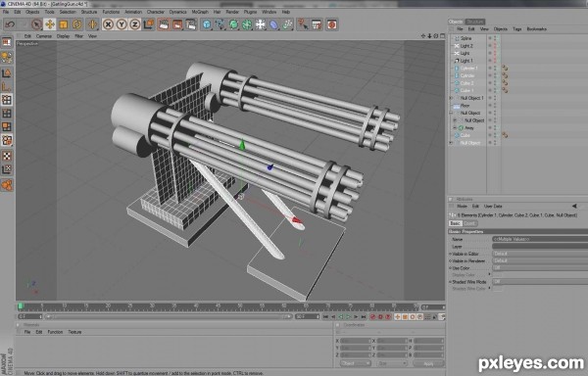Viewport: 588px width, 376px height.
Task: Click the timeline current frame marker
Action: tap(21, 305)
